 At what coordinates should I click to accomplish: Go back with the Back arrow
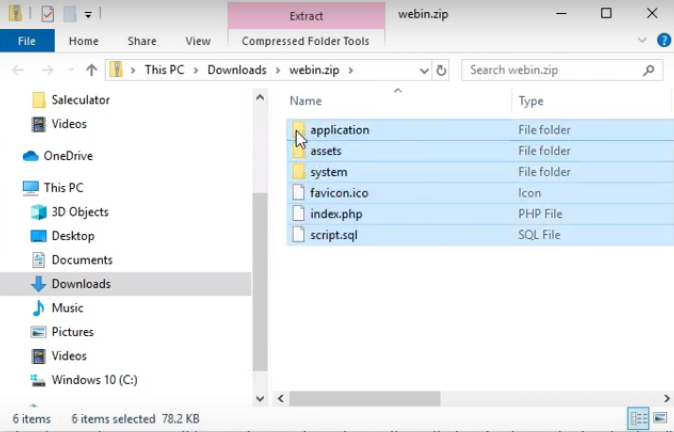point(18,70)
